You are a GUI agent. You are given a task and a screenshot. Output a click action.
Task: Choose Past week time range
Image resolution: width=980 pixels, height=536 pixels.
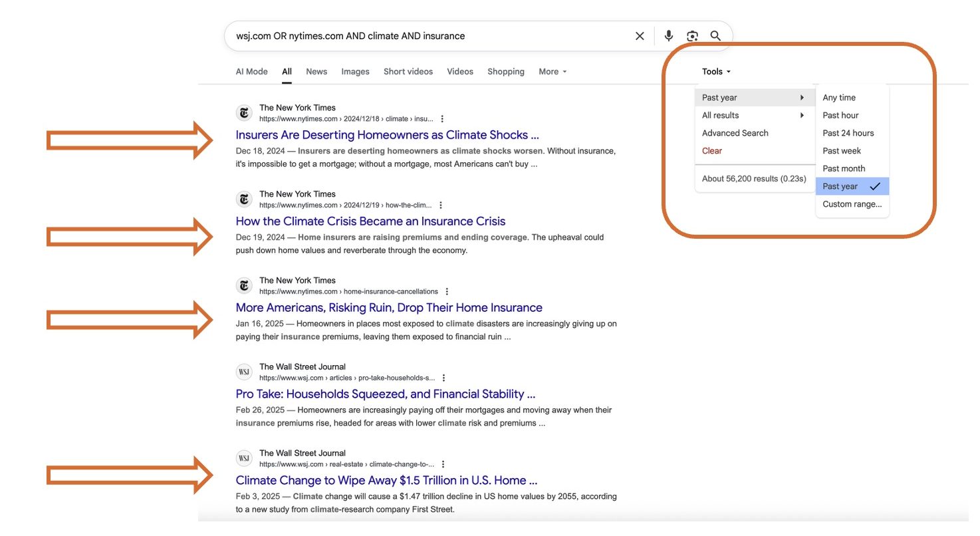click(852, 151)
